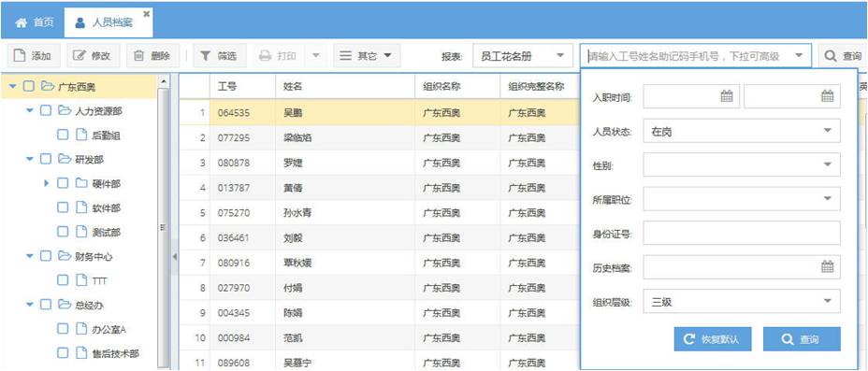The height and width of the screenshot is (371, 868).
Task: Click the 删除 delete button
Action: click(x=152, y=56)
